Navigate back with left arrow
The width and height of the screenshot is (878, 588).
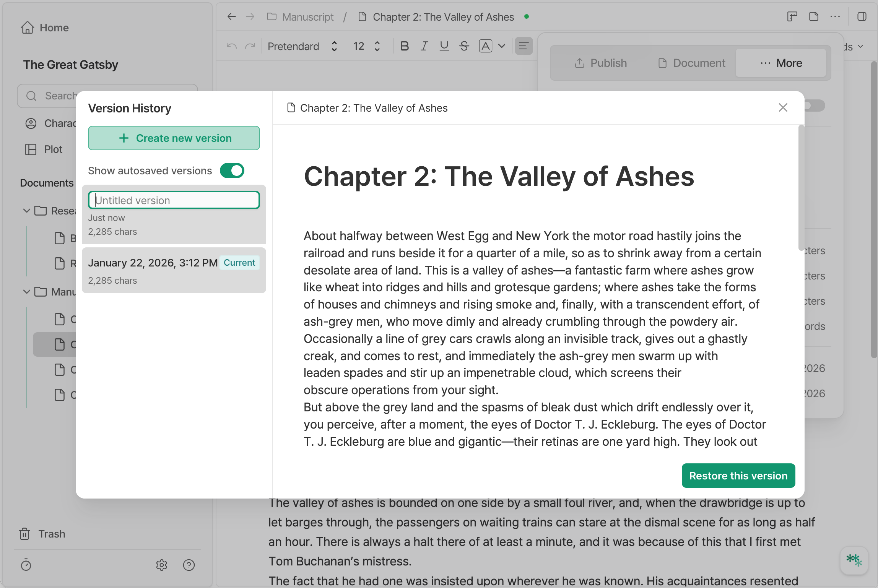tap(231, 16)
